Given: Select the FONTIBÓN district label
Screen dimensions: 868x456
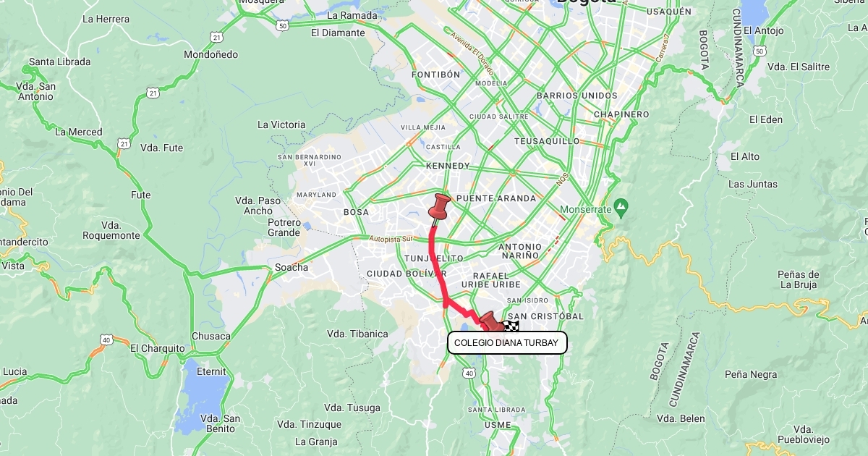Looking at the screenshot, I should click(x=435, y=75).
